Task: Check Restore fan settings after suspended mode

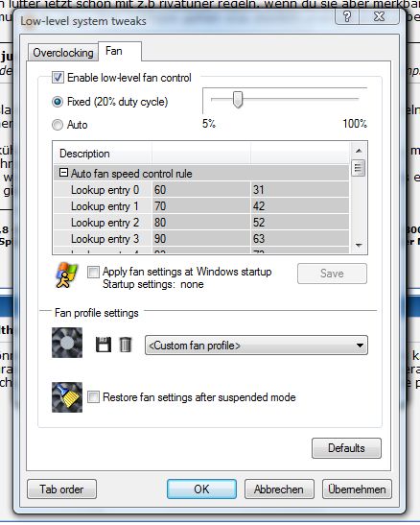Action: [93, 397]
